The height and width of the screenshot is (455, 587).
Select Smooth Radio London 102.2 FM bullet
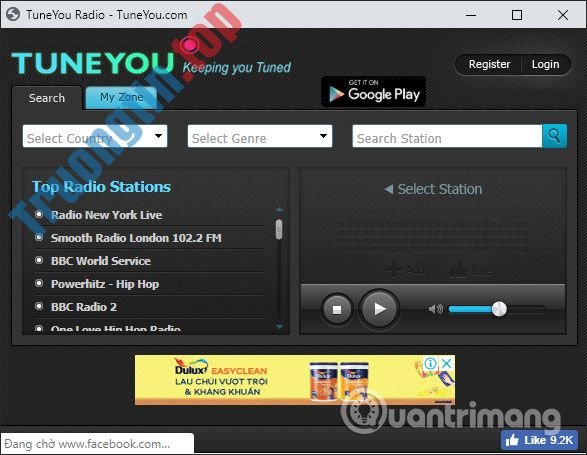coord(39,237)
